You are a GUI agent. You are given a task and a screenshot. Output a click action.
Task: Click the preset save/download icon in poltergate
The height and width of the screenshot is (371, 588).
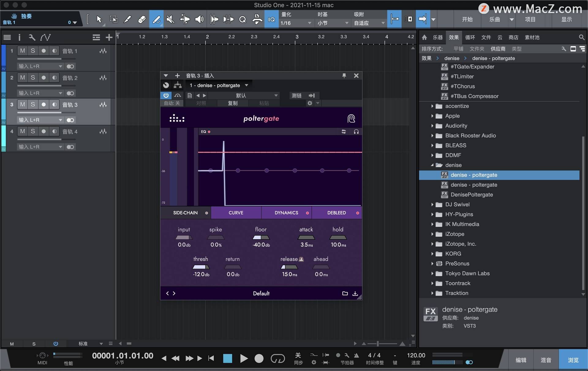coord(354,293)
